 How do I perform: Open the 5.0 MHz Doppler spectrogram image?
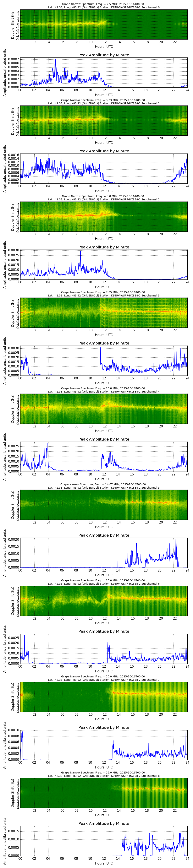(104, 216)
